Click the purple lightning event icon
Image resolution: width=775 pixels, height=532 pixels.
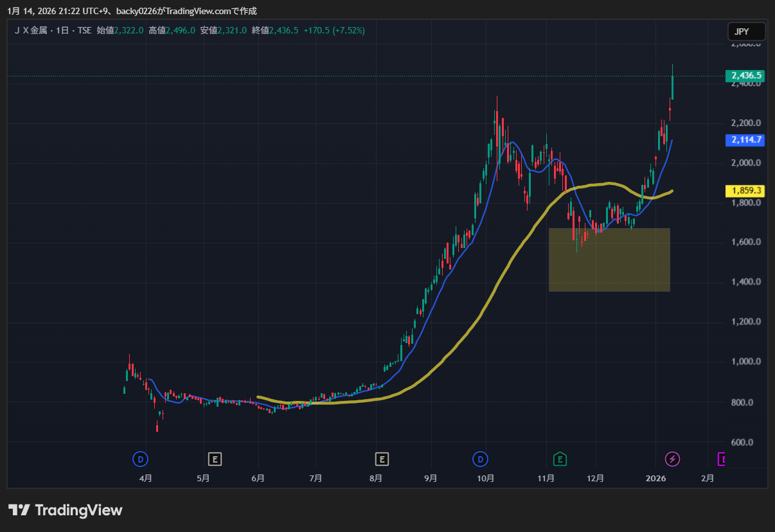pos(672,459)
